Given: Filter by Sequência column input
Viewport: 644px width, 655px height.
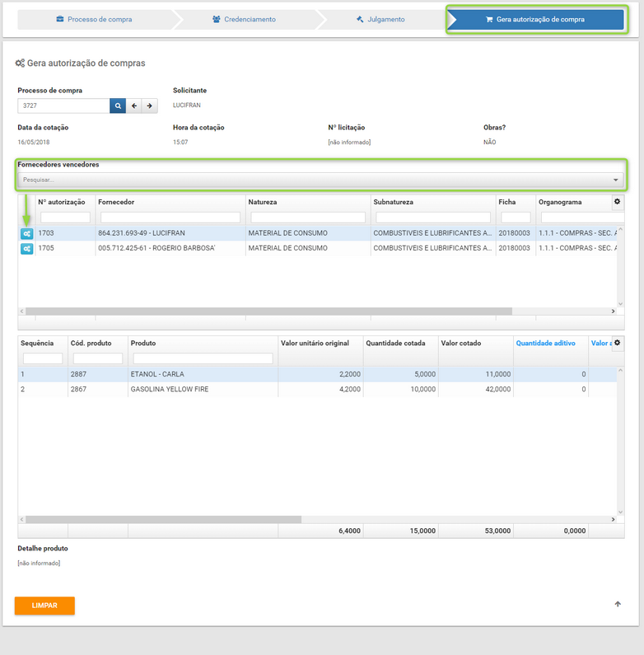Looking at the screenshot, I should 43,358.
